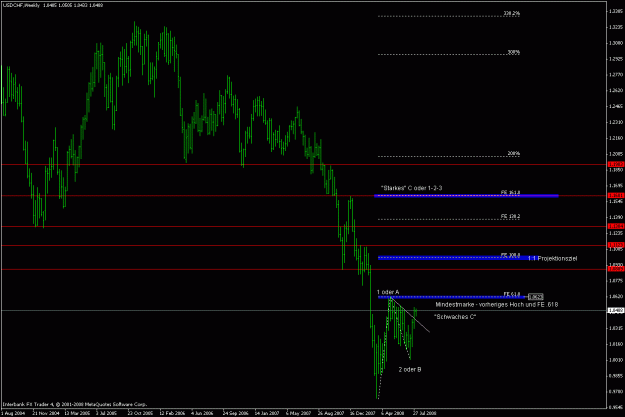Select the FE 61.8 expansion label
Screen dimensions: 625x417
pyautogui.click(x=512, y=294)
